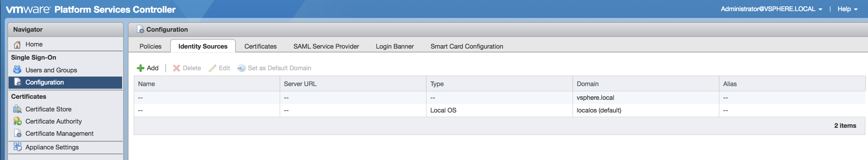This screenshot has width=868, height=160.
Task: Click the green Add plus icon
Action: pos(140,68)
